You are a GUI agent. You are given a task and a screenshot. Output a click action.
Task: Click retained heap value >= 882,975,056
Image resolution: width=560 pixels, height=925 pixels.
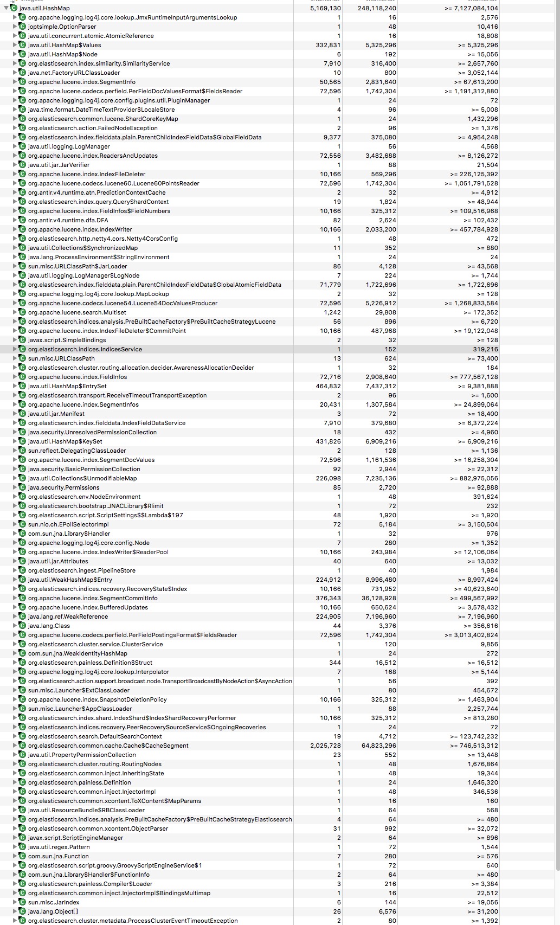coord(474,478)
